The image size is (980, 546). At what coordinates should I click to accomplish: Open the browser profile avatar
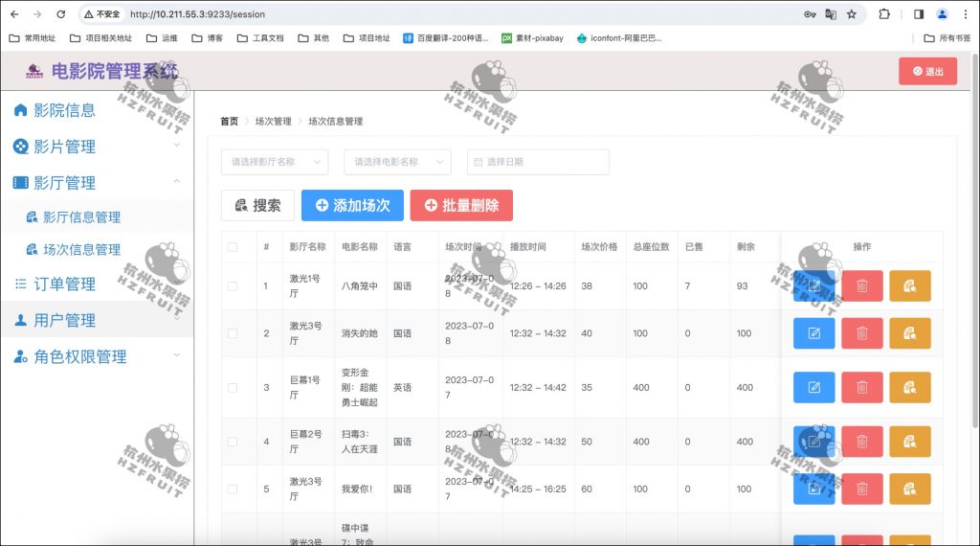coord(942,13)
